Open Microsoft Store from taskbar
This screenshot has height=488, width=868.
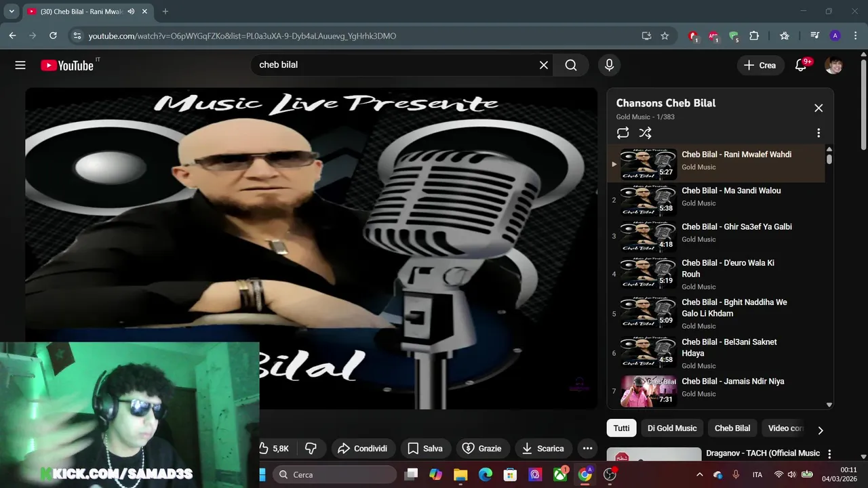pyautogui.click(x=510, y=474)
